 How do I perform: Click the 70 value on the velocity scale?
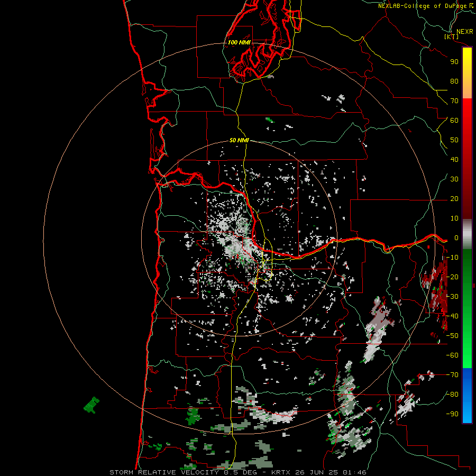[454, 101]
